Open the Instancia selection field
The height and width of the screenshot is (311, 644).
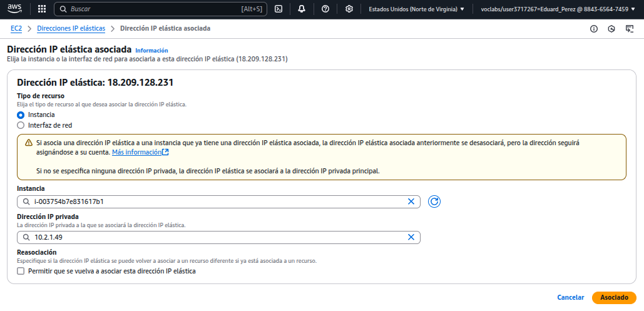(x=213, y=201)
